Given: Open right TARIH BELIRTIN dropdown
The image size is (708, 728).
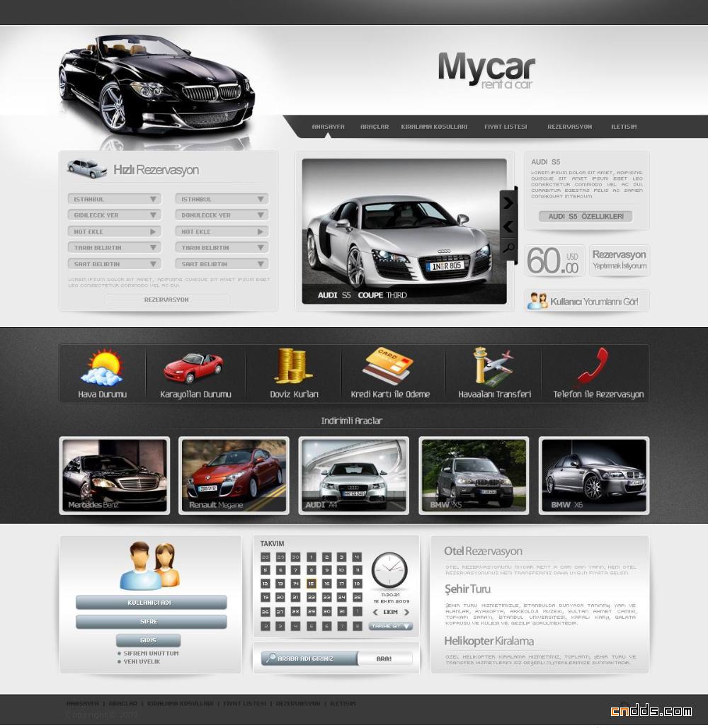Looking at the screenshot, I should (222, 247).
